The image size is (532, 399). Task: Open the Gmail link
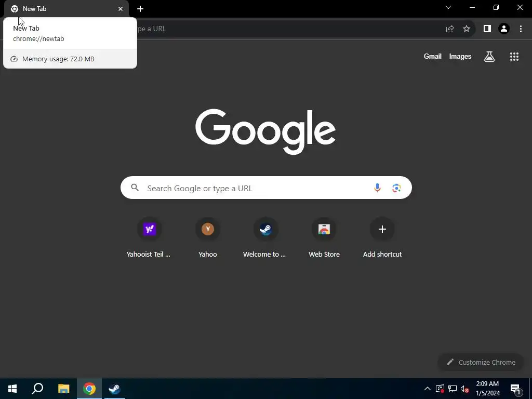pos(433,56)
